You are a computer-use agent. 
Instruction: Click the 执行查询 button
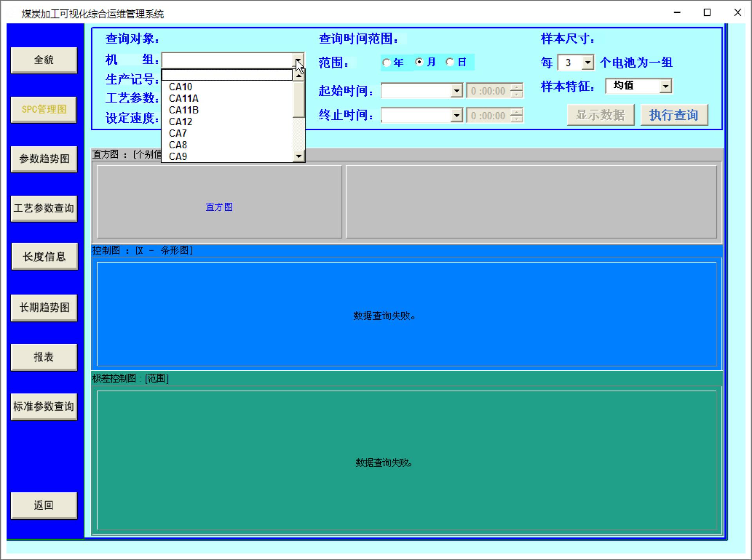coord(674,115)
